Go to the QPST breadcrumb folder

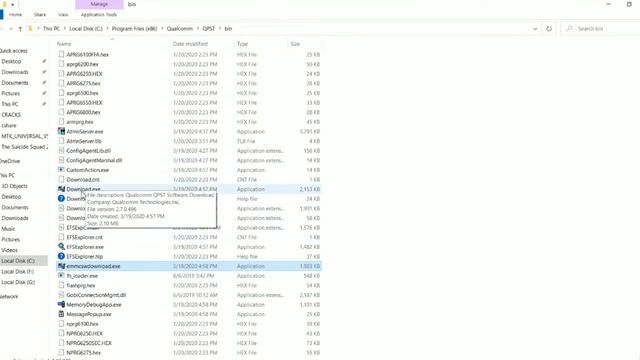coord(209,29)
